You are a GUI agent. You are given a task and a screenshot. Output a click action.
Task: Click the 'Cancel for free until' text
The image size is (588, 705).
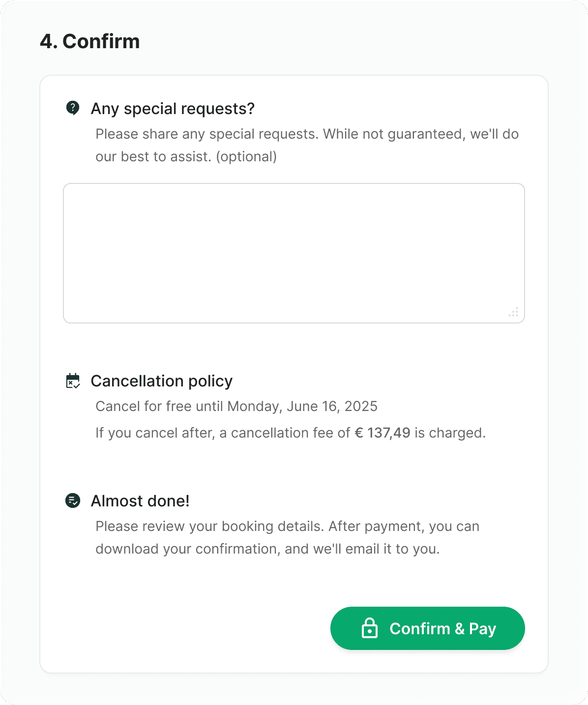[160, 407]
